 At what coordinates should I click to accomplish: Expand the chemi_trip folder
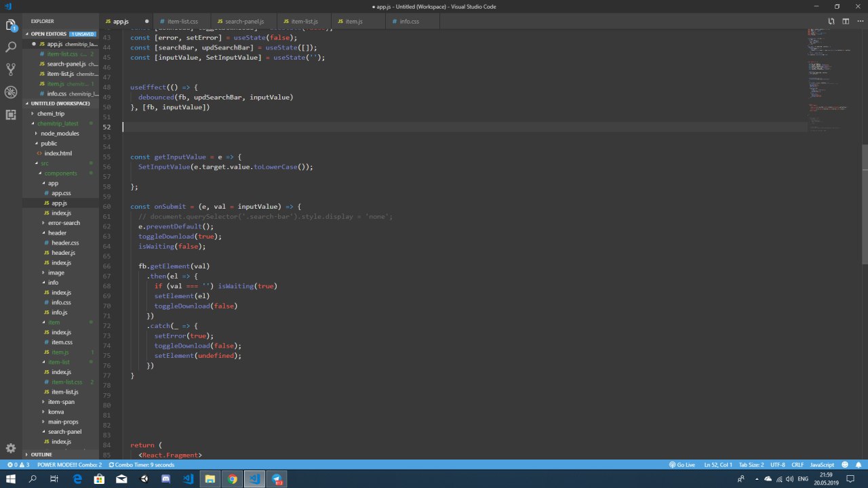pyautogui.click(x=51, y=114)
